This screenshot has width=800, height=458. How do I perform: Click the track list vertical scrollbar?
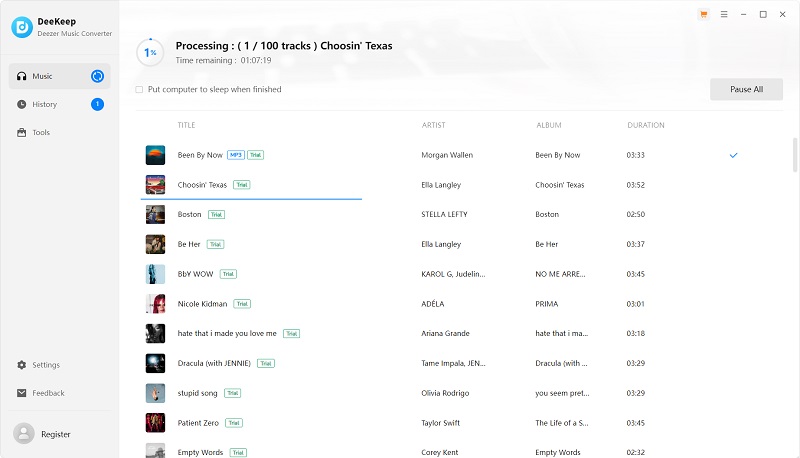coord(795,155)
